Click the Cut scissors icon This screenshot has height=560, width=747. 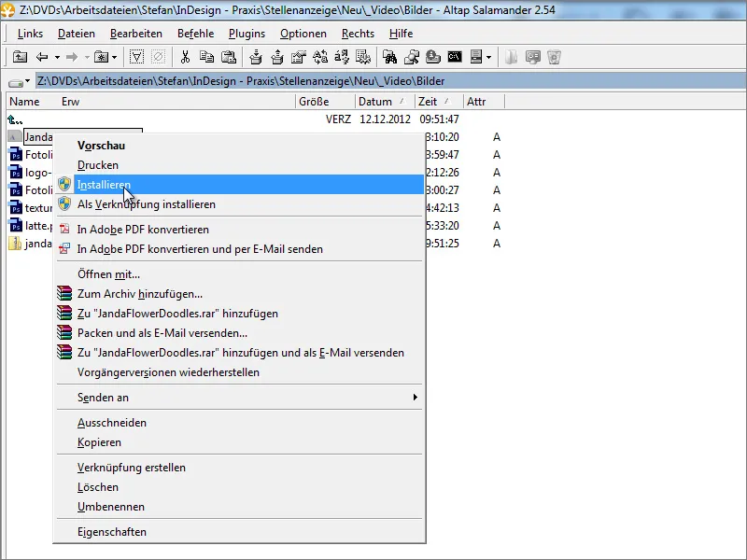point(185,57)
